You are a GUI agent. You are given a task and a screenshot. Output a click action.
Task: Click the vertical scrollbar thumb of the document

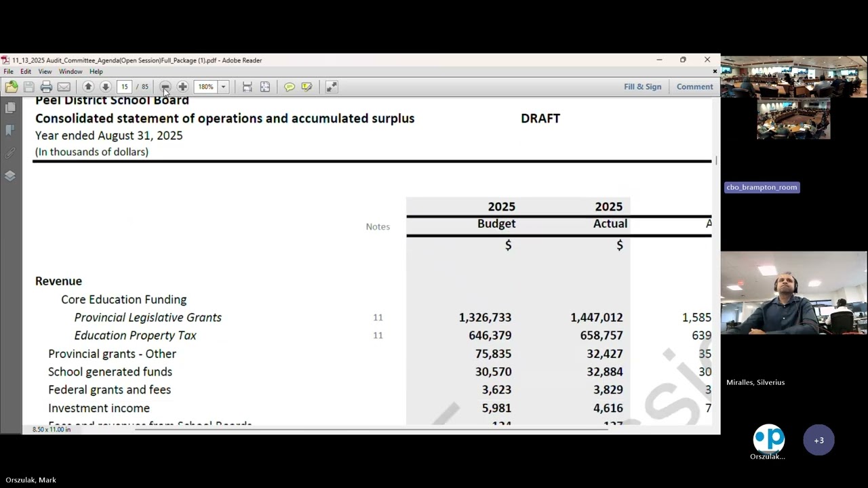[x=715, y=160]
